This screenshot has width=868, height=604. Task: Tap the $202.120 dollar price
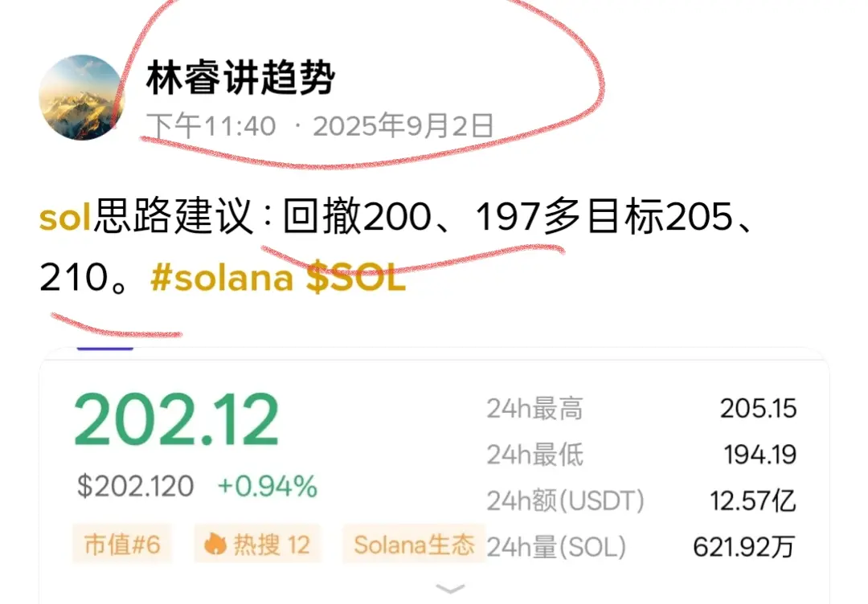[x=135, y=486]
